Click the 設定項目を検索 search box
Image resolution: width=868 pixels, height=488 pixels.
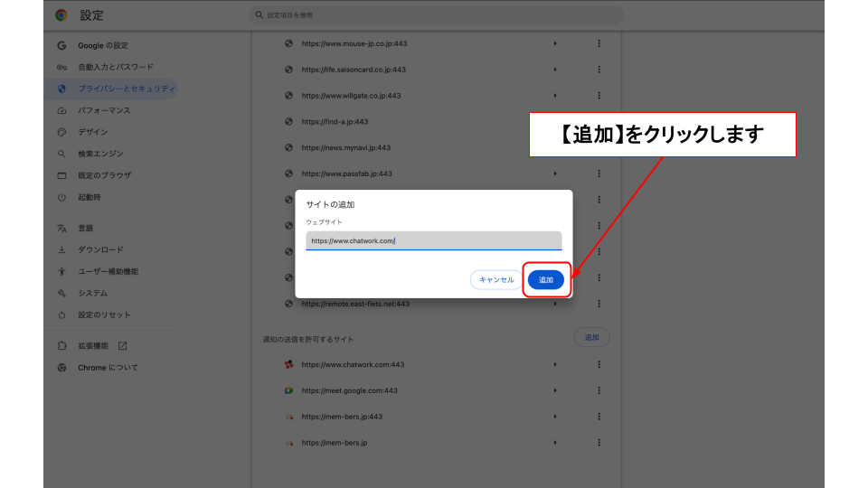(x=436, y=15)
